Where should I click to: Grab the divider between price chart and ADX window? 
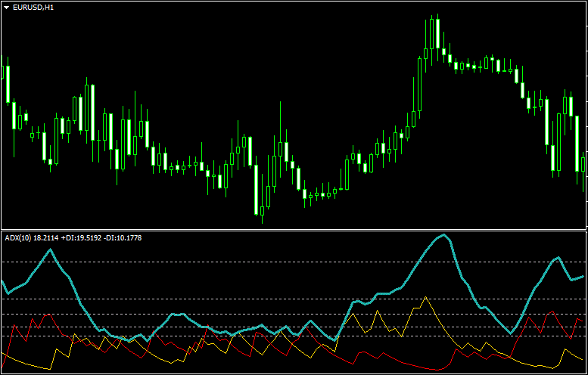(294, 228)
